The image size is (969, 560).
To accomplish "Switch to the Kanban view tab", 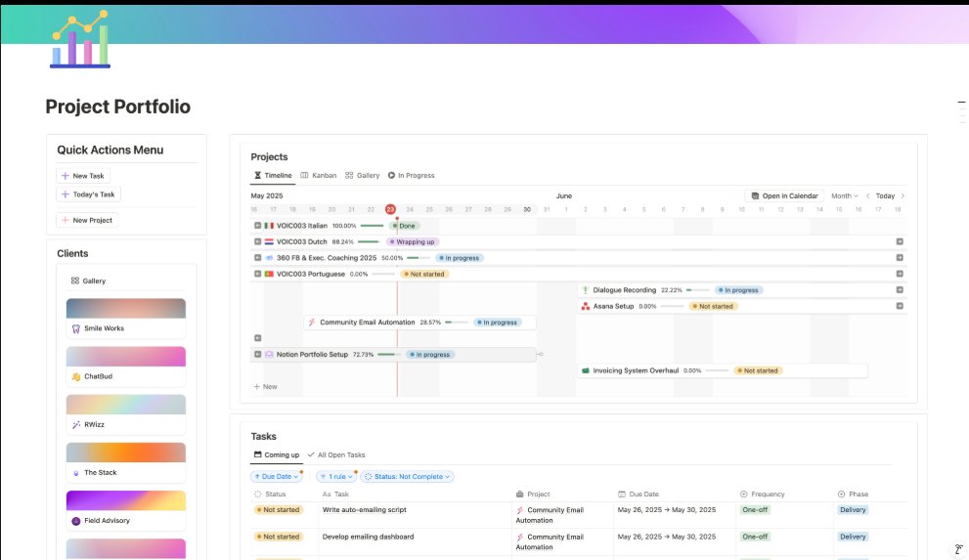I will [x=319, y=175].
